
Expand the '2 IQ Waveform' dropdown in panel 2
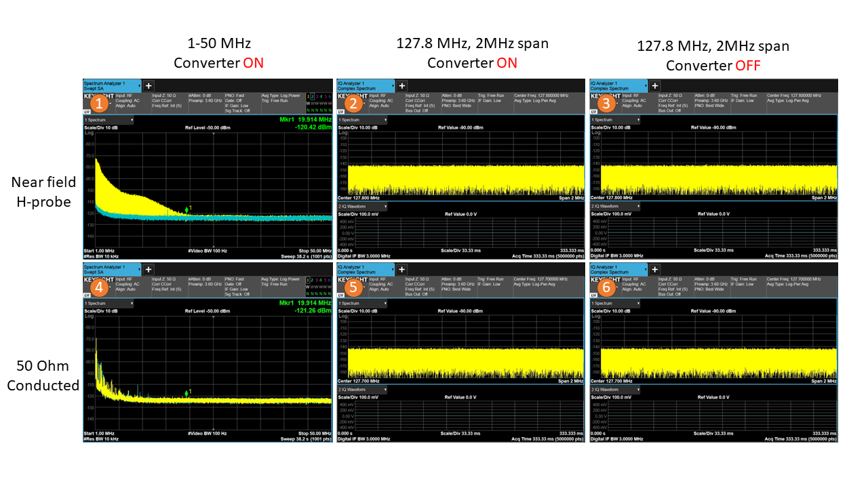362,206
